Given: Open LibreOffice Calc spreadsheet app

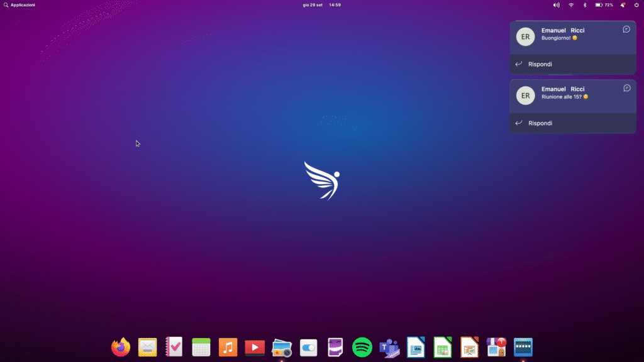Looking at the screenshot, I should (x=443, y=347).
